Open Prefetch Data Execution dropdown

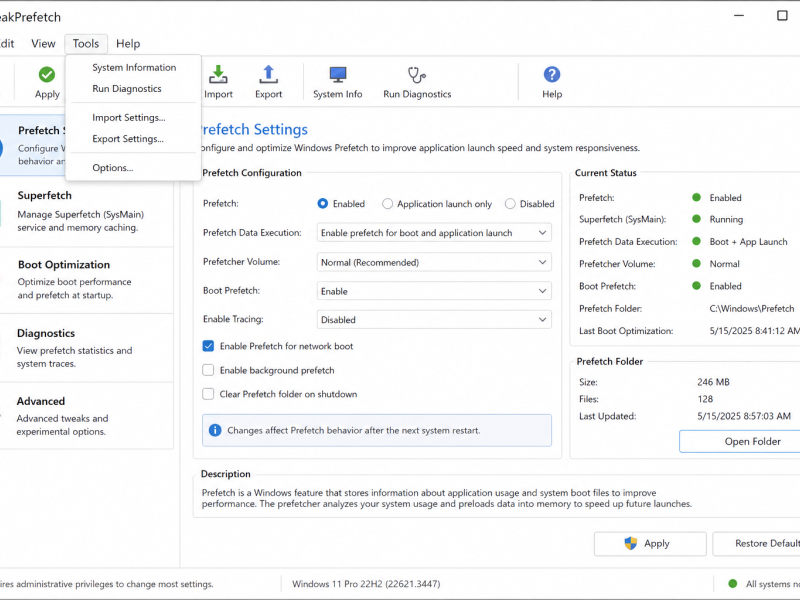tap(434, 233)
